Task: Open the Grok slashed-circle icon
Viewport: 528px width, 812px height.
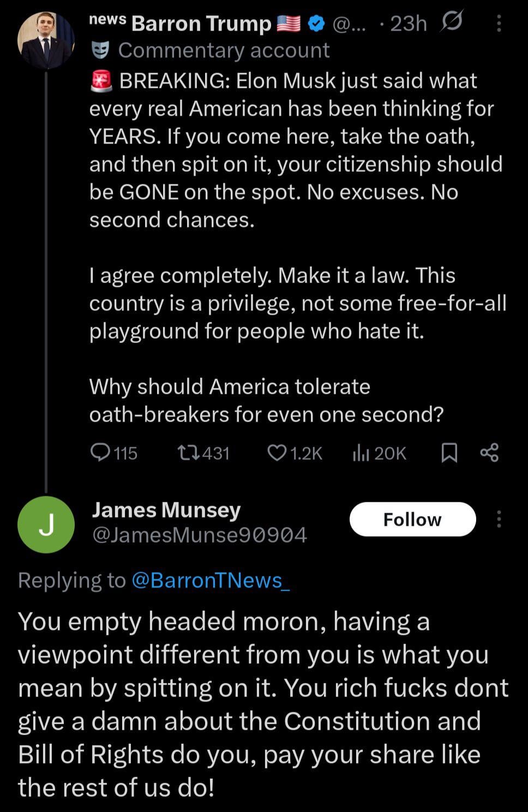Action: coord(452,23)
